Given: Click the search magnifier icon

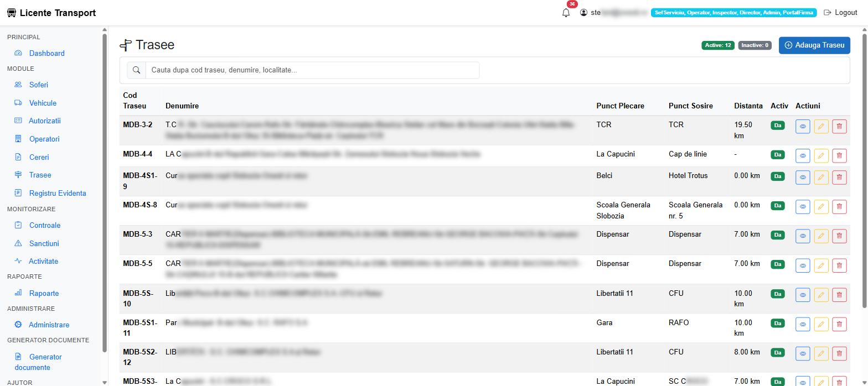Looking at the screenshot, I should pyautogui.click(x=136, y=70).
